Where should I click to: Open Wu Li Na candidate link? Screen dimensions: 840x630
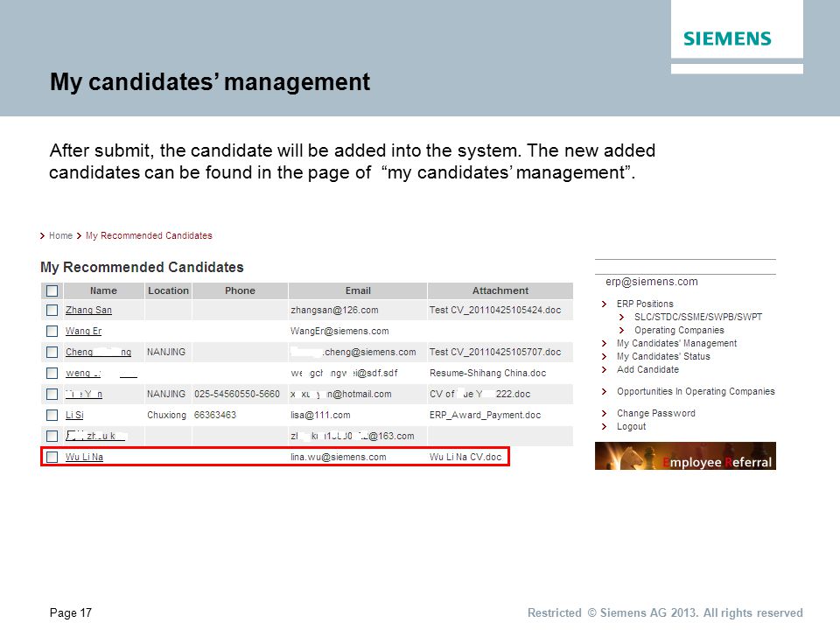84,457
